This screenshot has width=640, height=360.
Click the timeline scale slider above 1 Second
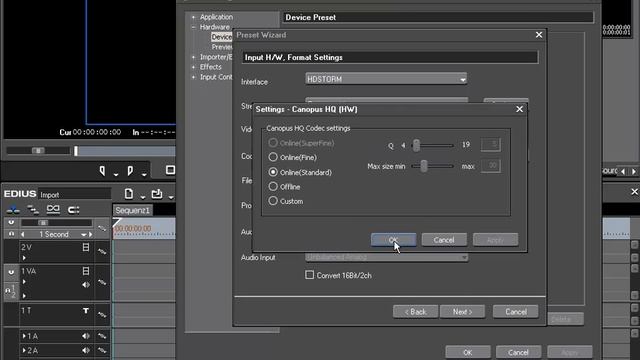43,222
